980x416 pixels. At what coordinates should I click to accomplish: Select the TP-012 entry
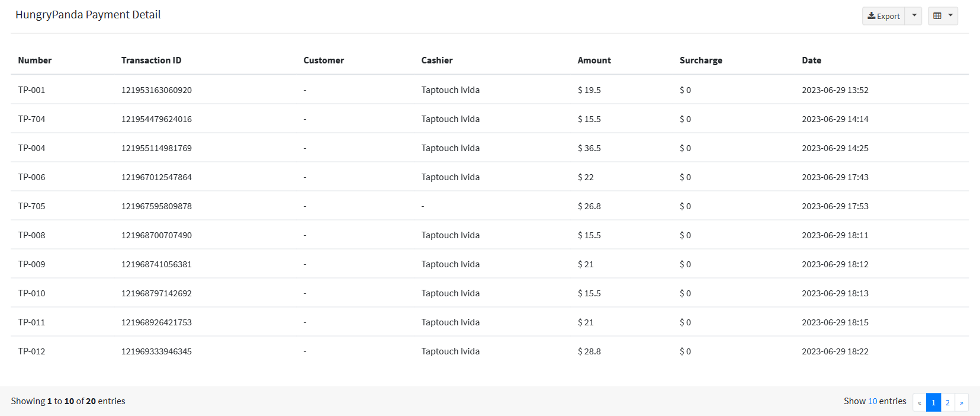pos(490,351)
